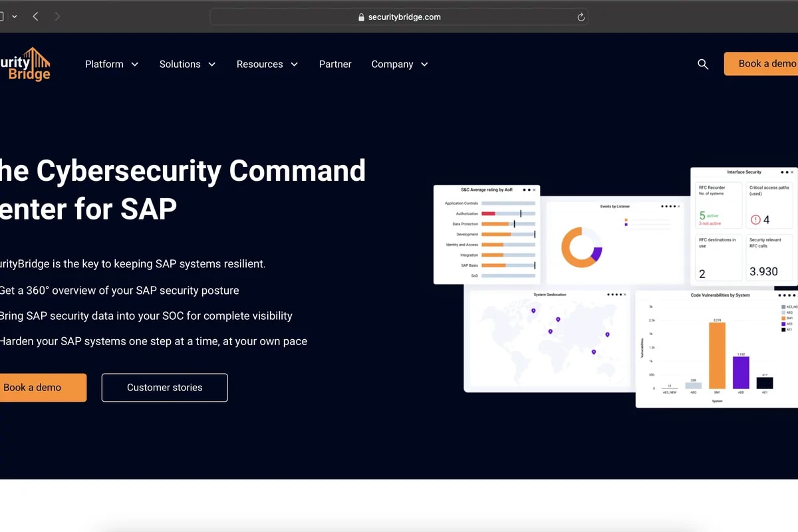
Task: Click the Authorization red rating bar
Action: pos(488,213)
